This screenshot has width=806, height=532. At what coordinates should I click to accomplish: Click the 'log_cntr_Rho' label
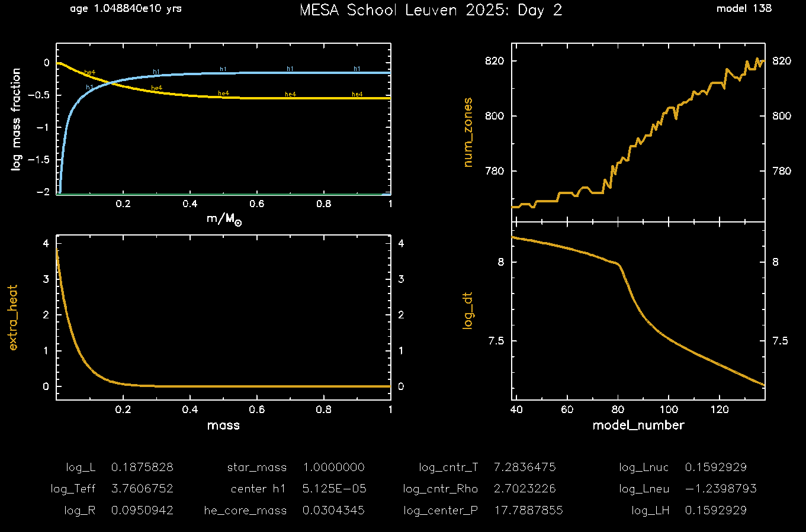441,489
